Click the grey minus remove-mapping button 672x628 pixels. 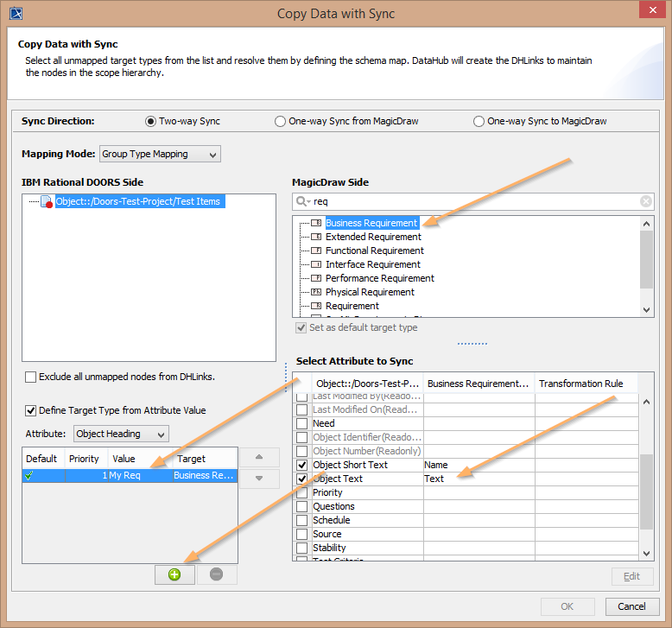click(216, 574)
